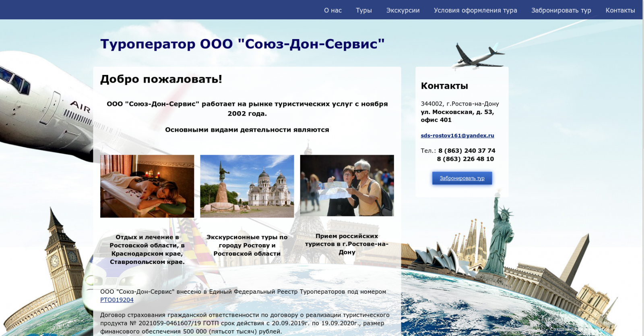Click phone number 8 (863) 240 37 74
Image resolution: width=644 pixels, height=336 pixels.
467,151
